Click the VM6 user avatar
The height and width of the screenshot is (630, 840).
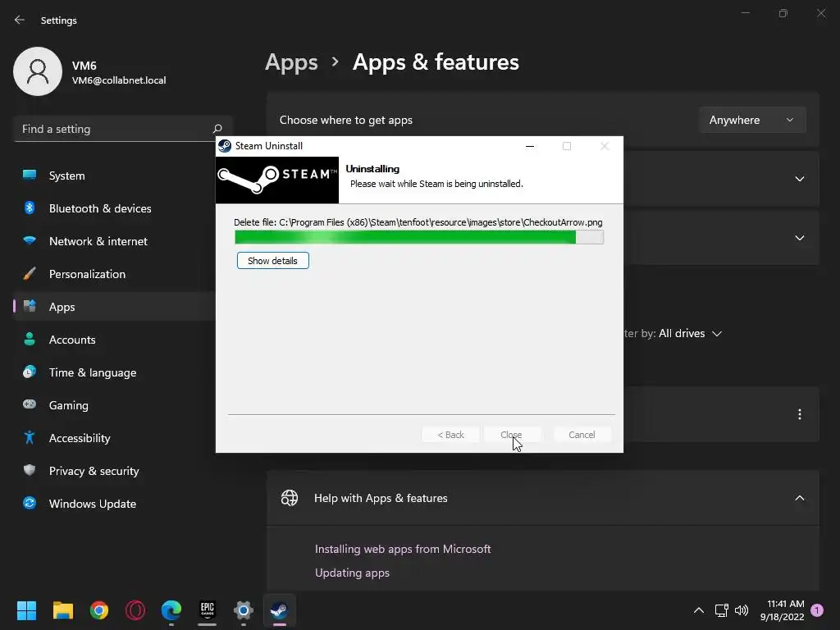38,71
